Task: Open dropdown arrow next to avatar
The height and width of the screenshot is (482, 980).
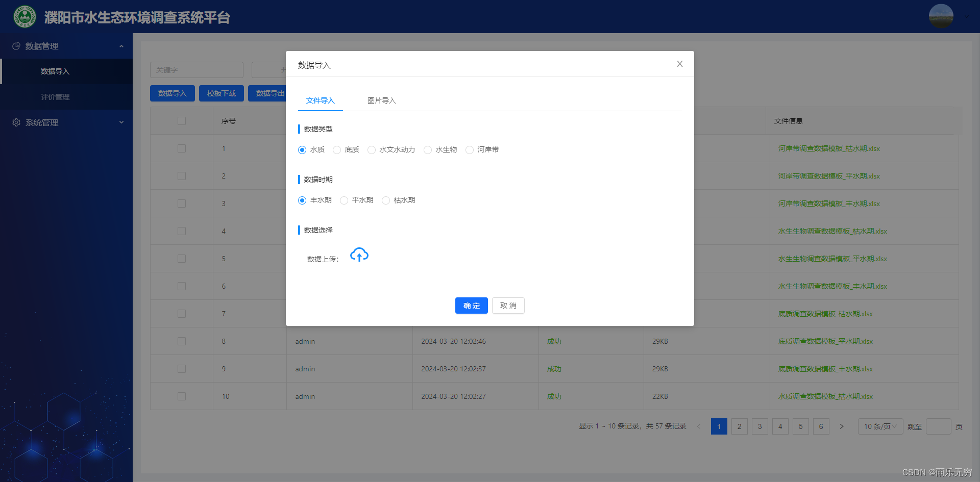Action: click(x=966, y=17)
